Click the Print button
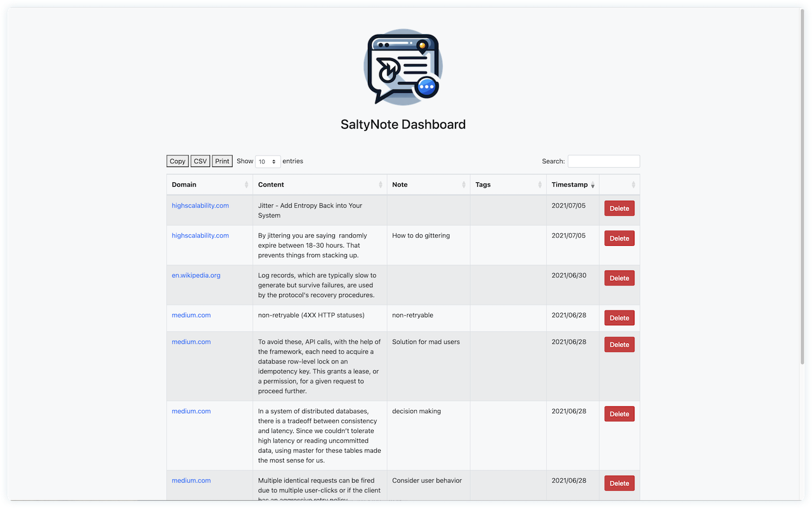Image resolution: width=812 pixels, height=508 pixels. pyautogui.click(x=222, y=161)
